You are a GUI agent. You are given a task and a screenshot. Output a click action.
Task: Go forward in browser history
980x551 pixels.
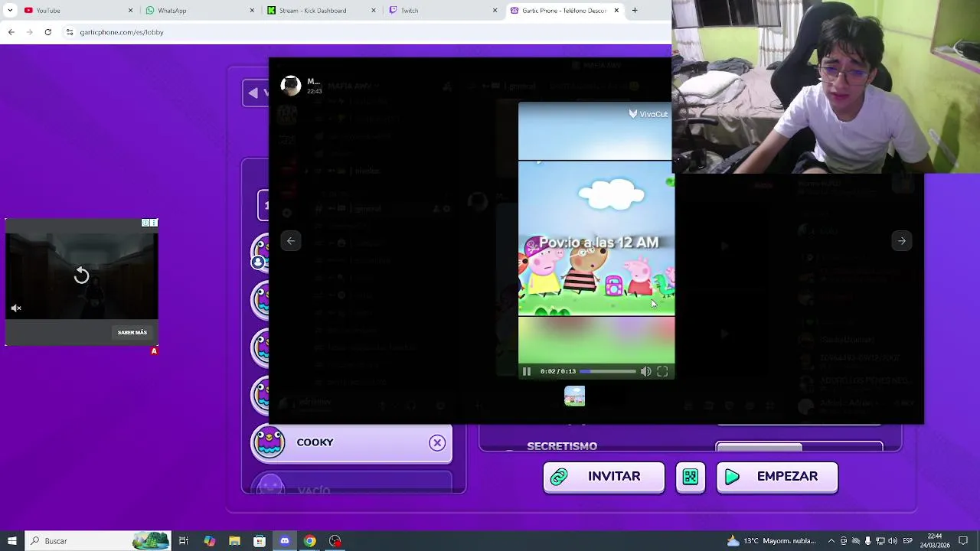coord(30,32)
